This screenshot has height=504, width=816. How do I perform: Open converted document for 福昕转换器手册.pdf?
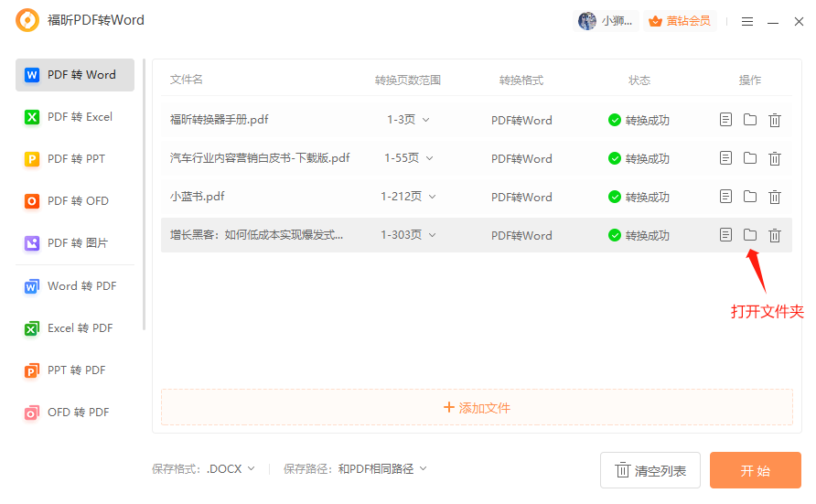pos(725,120)
